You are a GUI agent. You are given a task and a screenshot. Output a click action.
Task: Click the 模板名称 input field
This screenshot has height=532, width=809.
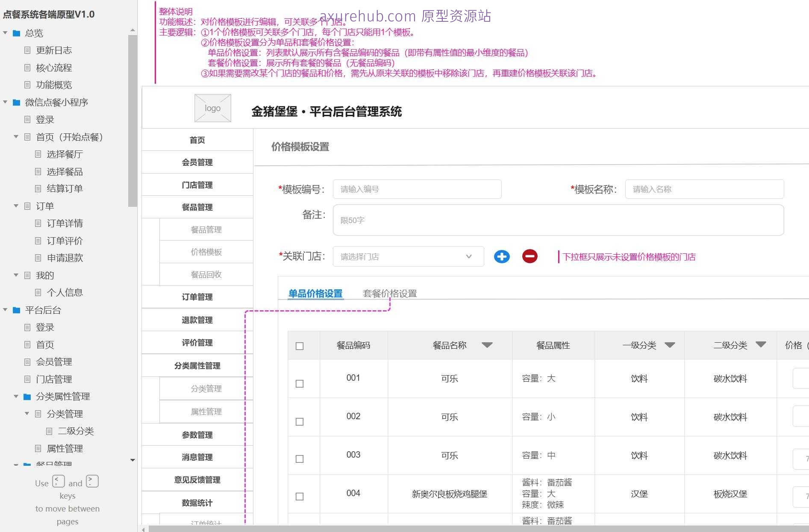tap(704, 189)
